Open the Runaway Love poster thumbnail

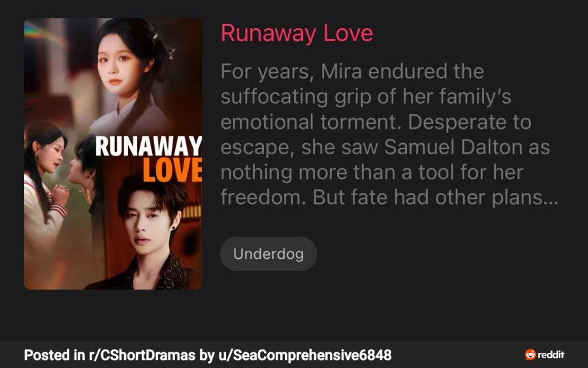coord(113,154)
